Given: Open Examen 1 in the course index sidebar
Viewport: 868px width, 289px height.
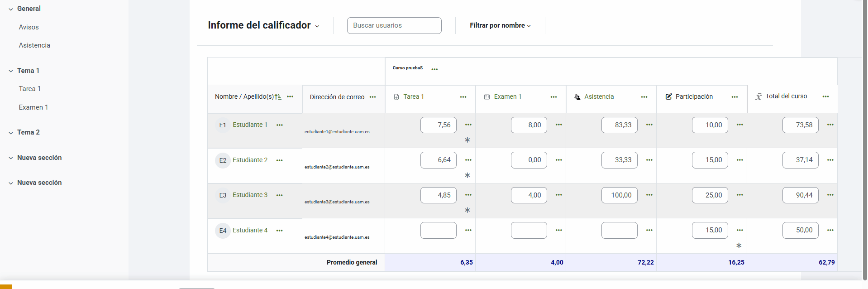Looking at the screenshot, I should coord(33,107).
